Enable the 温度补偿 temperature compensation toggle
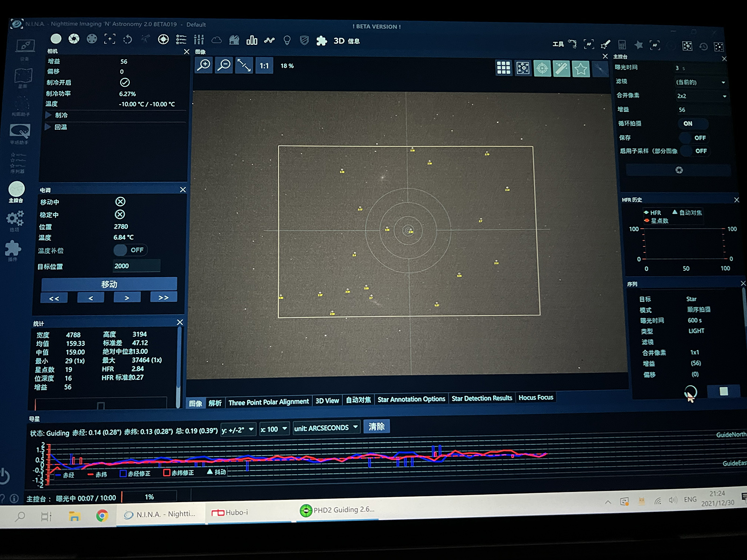This screenshot has height=560, width=747. [130, 250]
